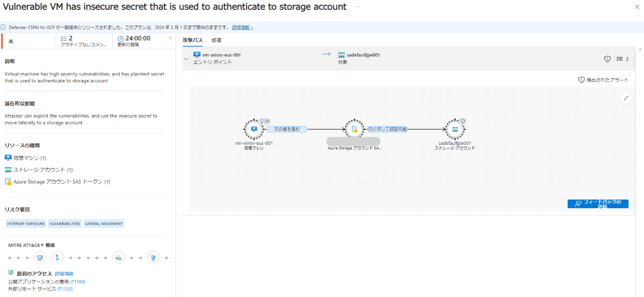Viewport: 644px width, 297px height.
Task: Click the 検出されたアラート button
Action: coord(603,80)
